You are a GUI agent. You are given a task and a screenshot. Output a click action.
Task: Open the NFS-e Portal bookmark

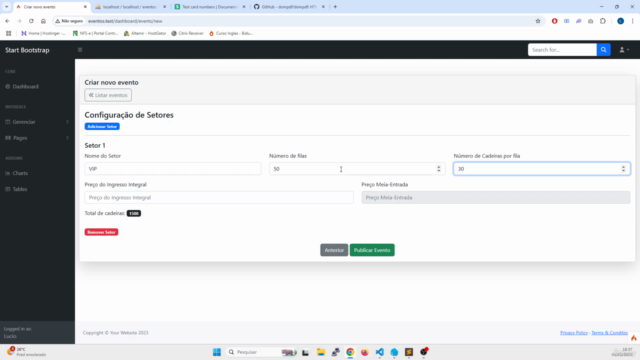(96, 33)
